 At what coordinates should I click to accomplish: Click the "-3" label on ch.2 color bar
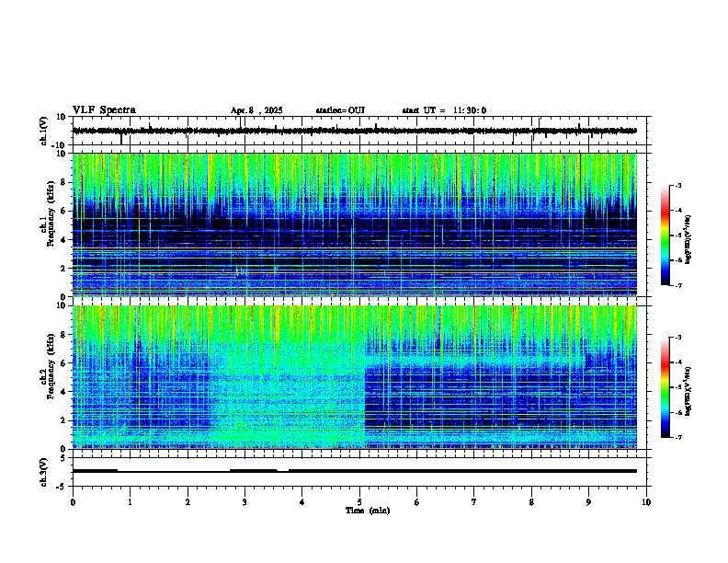677,338
